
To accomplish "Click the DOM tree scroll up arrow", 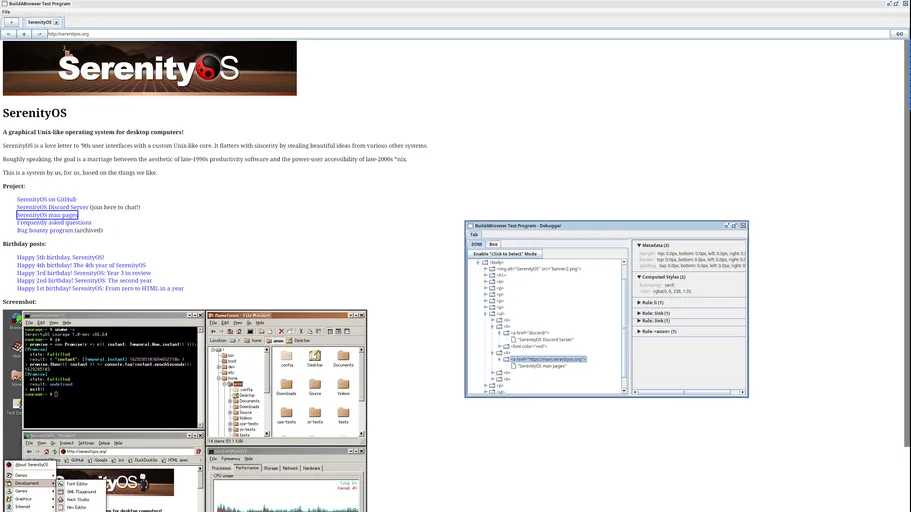I will click(624, 262).
